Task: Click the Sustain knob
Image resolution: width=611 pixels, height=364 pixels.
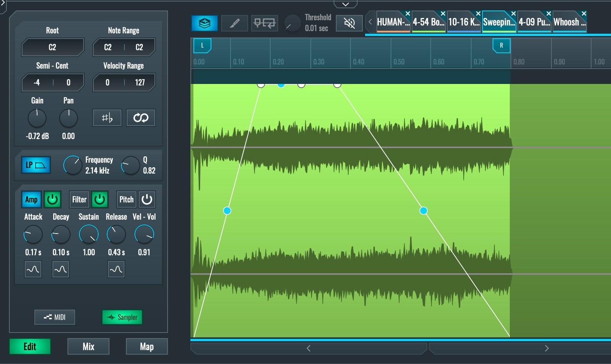Action: tap(89, 235)
